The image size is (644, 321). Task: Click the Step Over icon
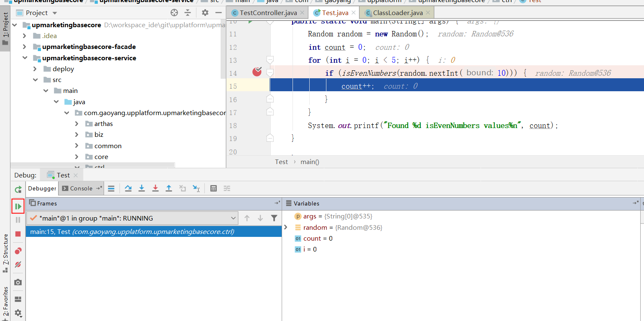tap(128, 188)
